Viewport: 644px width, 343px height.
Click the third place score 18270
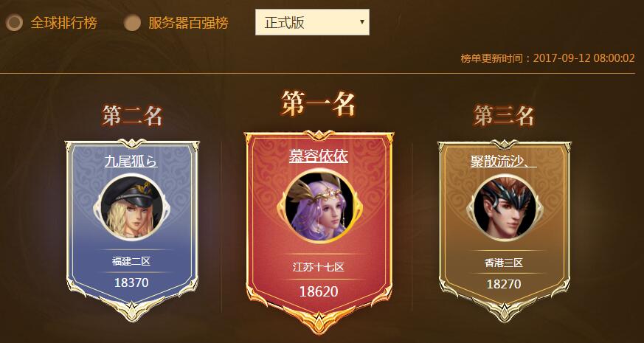[x=504, y=284]
